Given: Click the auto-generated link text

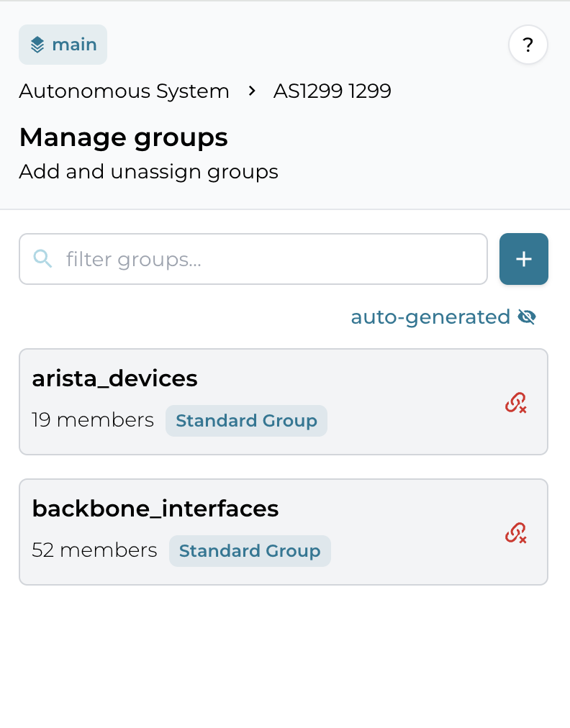Looking at the screenshot, I should coord(430,317).
